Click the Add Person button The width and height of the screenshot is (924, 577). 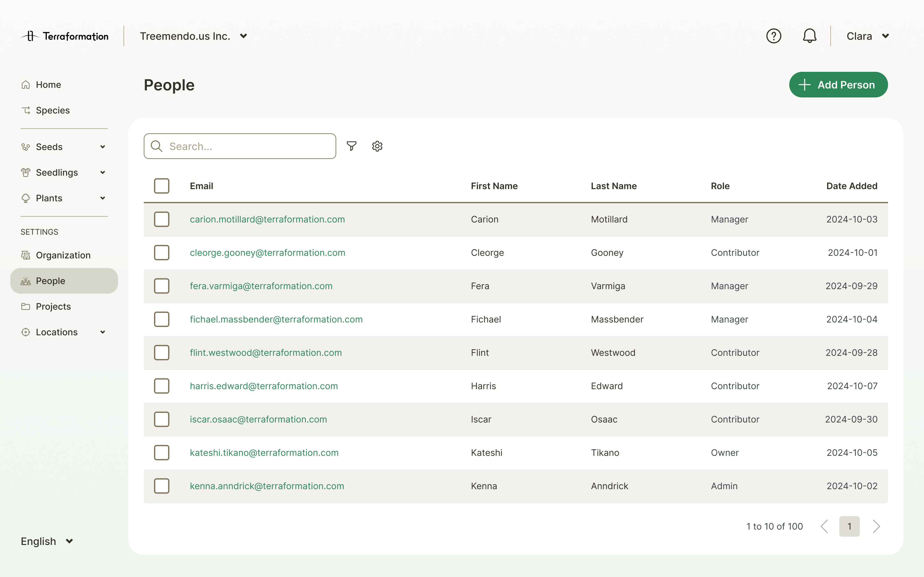[x=838, y=85]
